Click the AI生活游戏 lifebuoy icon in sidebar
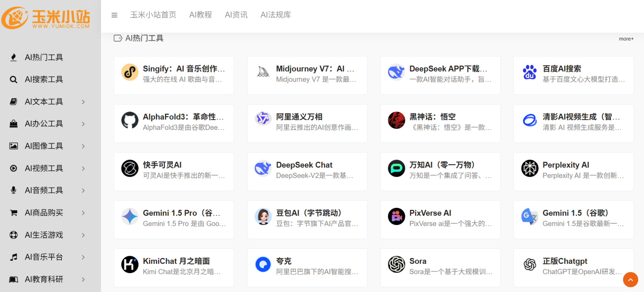 (14, 235)
